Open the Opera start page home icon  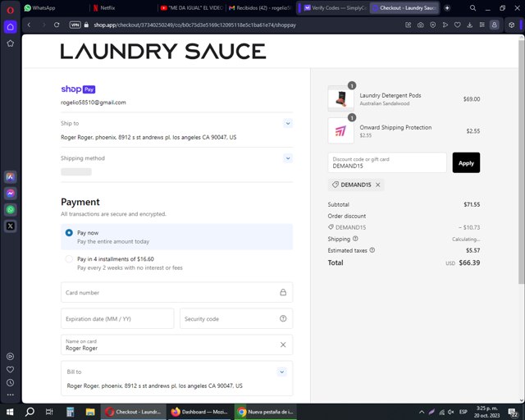coord(11,27)
